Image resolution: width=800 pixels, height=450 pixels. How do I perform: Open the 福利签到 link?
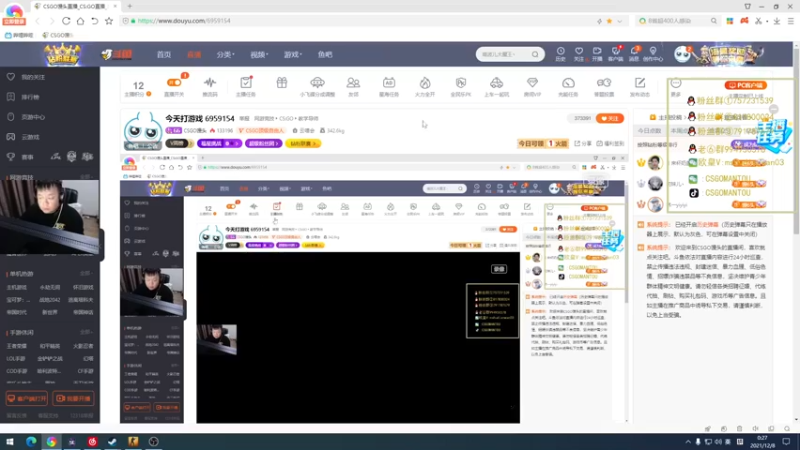610,144
